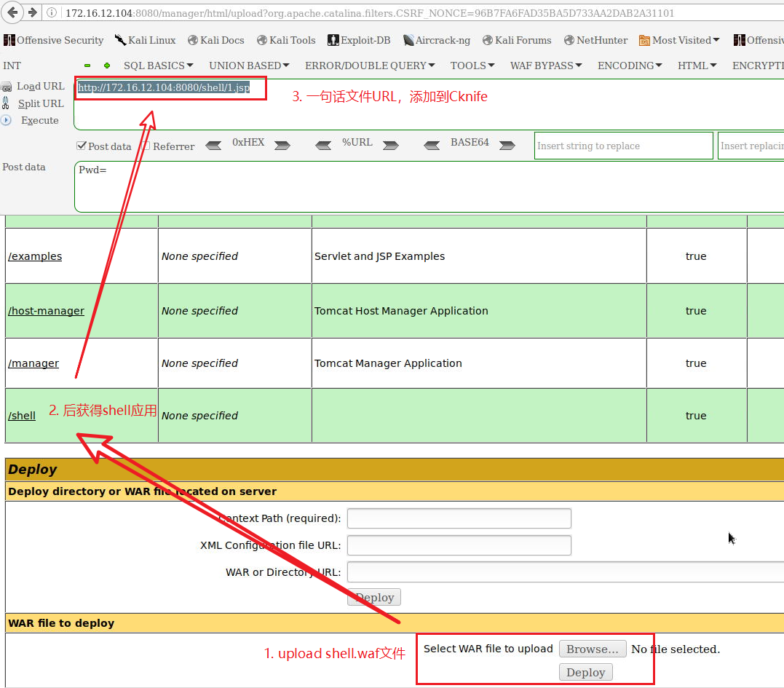784x688 pixels.
Task: Click the right arrow after BASE64
Action: 507,146
